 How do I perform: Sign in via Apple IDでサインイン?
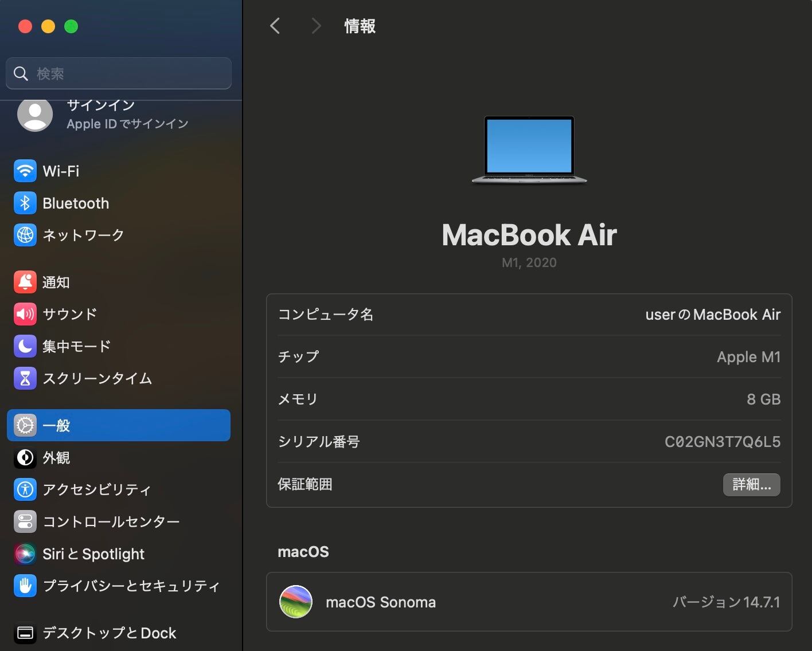coord(127,124)
